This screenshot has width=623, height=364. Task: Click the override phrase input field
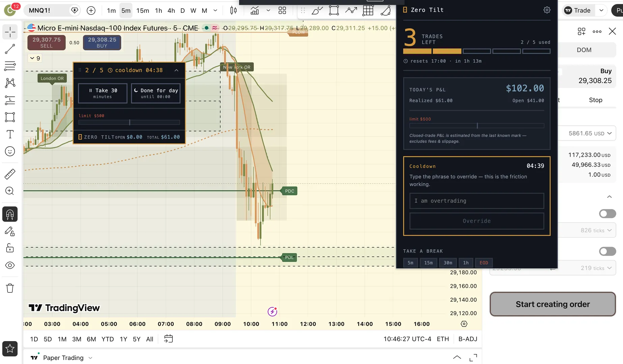(477, 201)
